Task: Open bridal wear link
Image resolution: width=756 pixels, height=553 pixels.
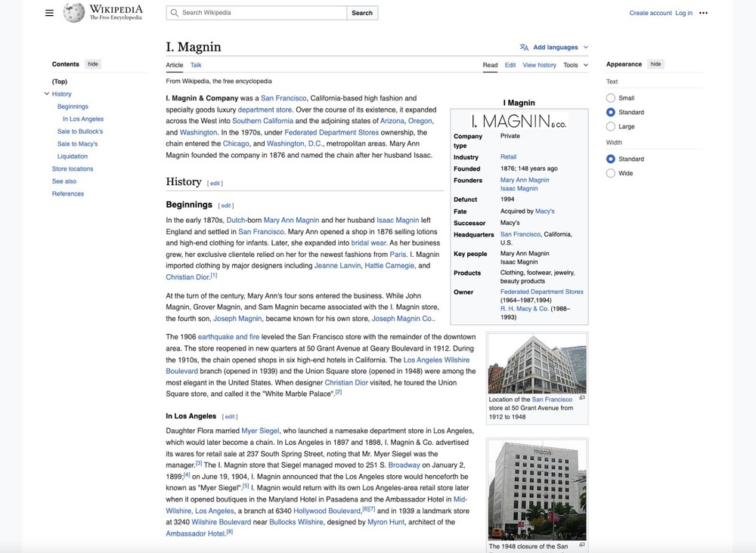Action: click(369, 243)
